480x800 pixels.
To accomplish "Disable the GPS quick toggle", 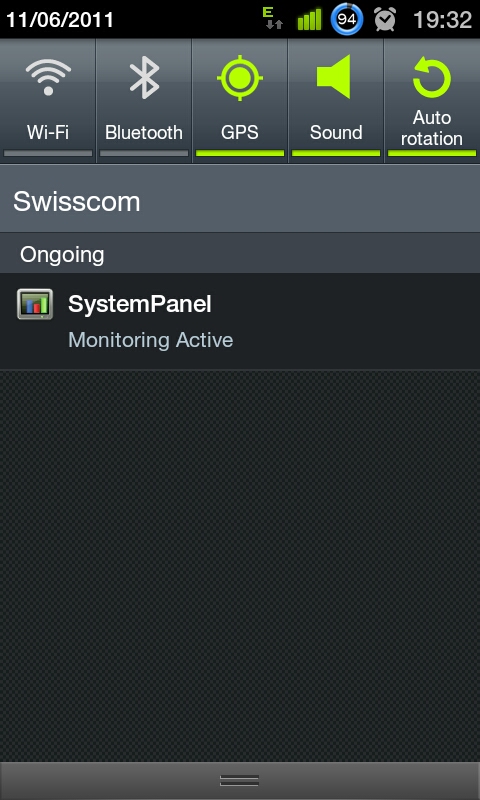I will click(x=240, y=101).
